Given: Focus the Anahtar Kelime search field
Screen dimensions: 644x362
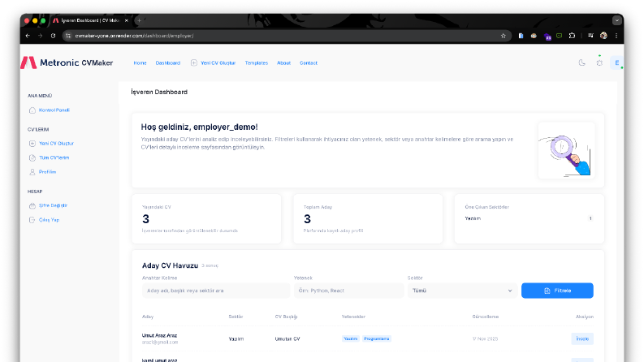Looking at the screenshot, I should 216,291.
